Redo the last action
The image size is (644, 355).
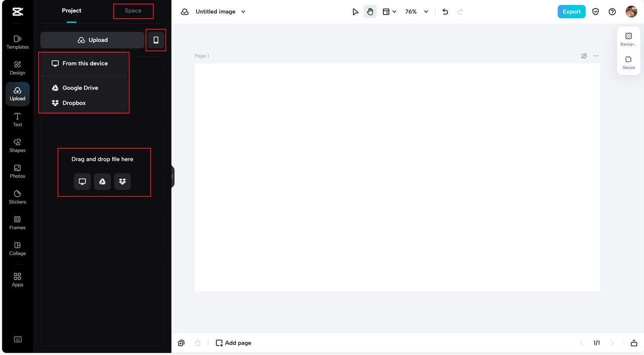click(x=460, y=12)
